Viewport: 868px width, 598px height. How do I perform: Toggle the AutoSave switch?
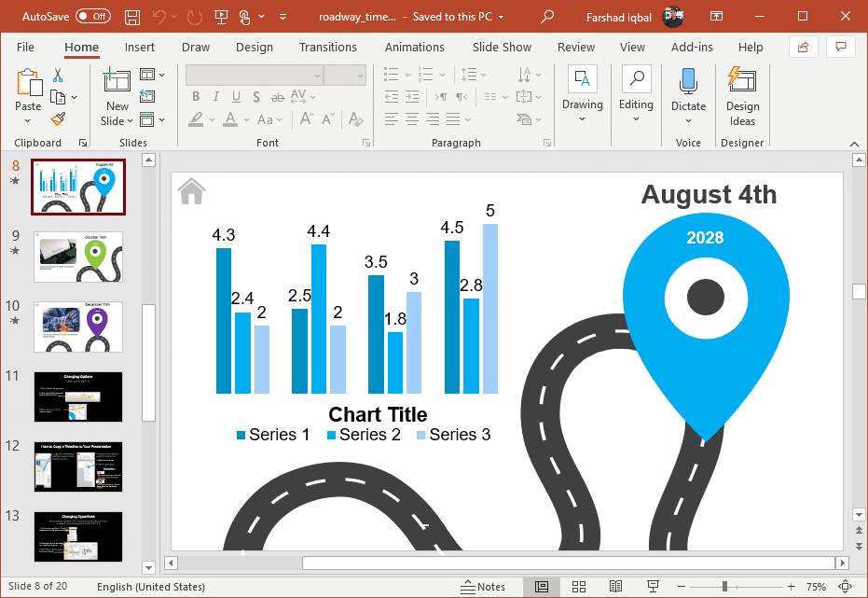tap(92, 17)
